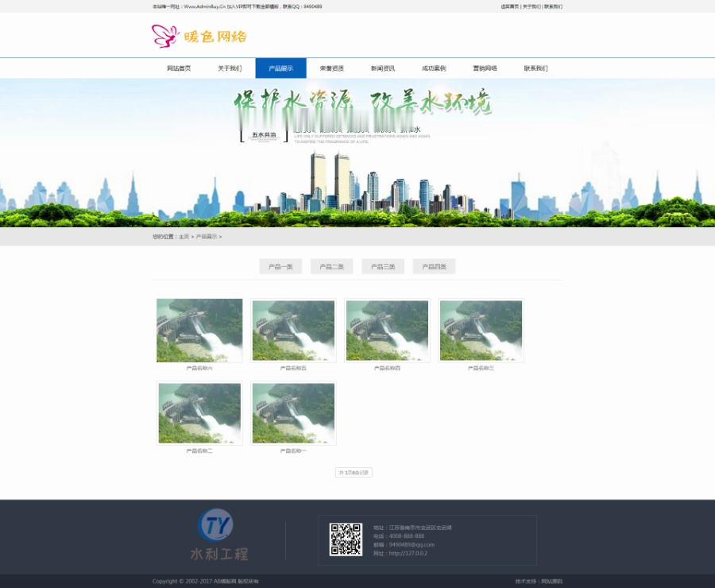Click the 产品名称五 caption text
The width and height of the screenshot is (715, 588).
[294, 368]
